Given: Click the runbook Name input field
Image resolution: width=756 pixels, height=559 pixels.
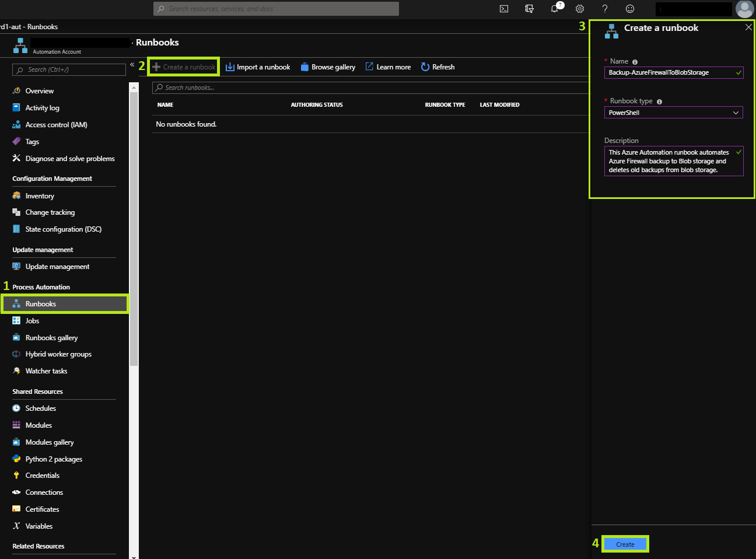Looking at the screenshot, I should (674, 72).
